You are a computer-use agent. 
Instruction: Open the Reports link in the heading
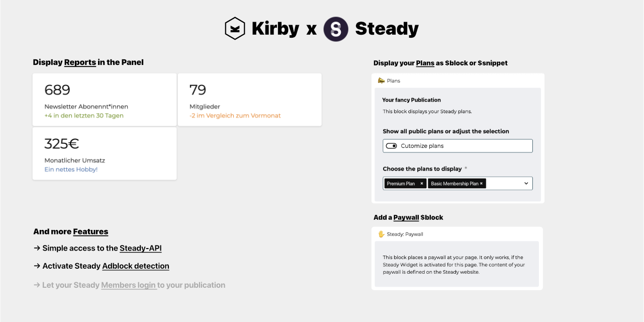(80, 62)
